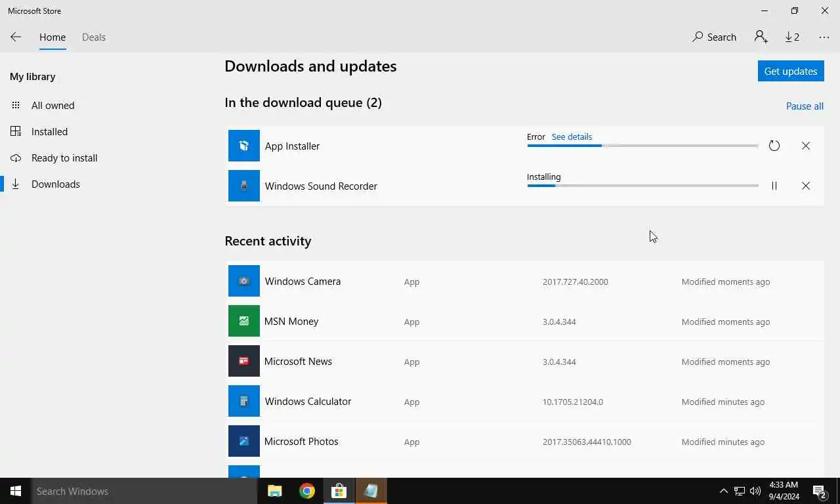The height and width of the screenshot is (504, 840).
Task: Click the Windows Calculator name
Action: [308, 401]
